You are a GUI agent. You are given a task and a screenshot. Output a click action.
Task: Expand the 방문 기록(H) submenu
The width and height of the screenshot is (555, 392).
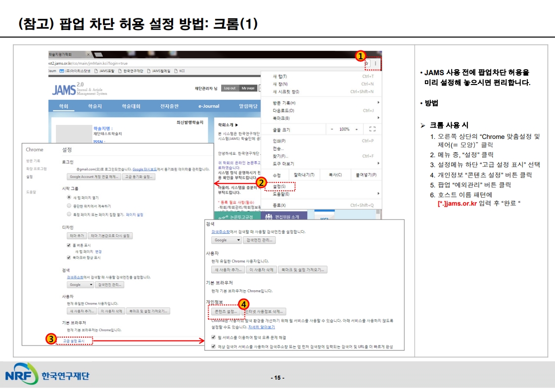(322, 103)
